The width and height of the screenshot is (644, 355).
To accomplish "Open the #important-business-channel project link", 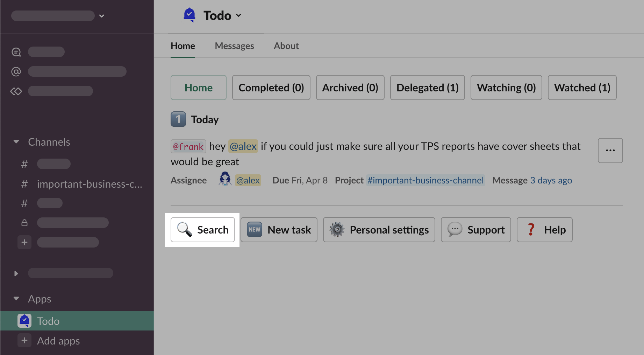I will point(425,180).
